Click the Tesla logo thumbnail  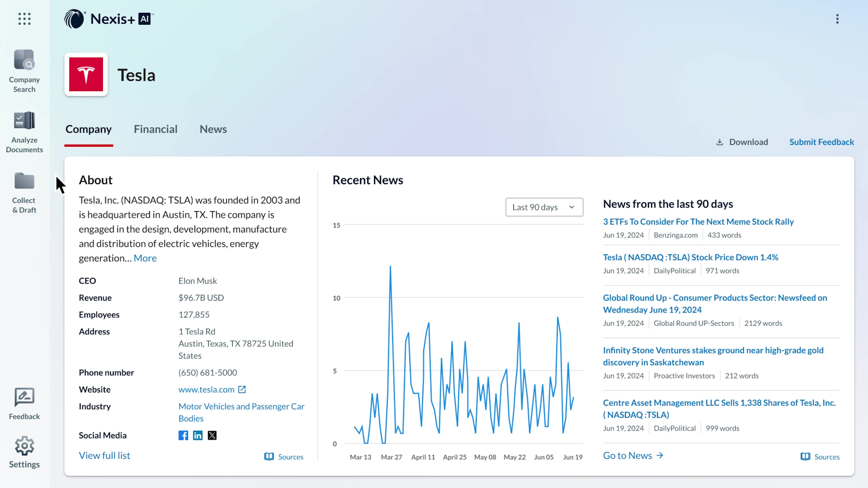(x=86, y=74)
